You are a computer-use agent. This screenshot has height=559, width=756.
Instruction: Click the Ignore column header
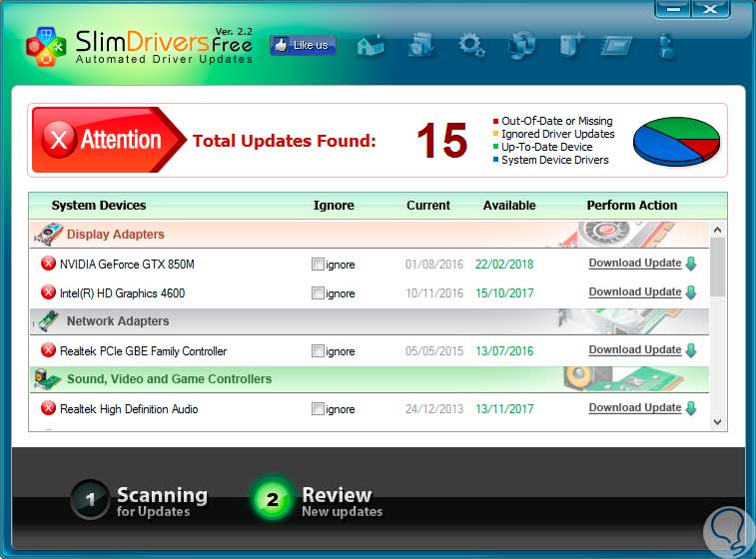(x=334, y=206)
